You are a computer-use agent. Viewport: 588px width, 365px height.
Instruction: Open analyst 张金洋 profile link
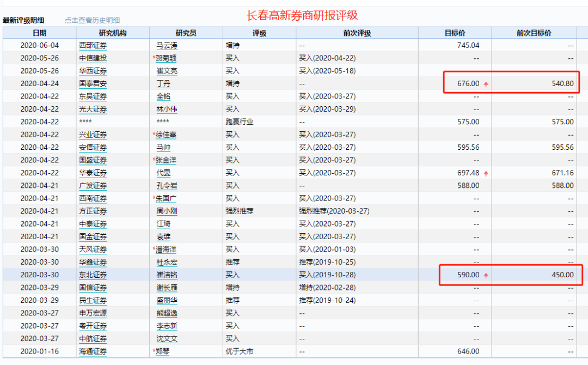(x=166, y=160)
